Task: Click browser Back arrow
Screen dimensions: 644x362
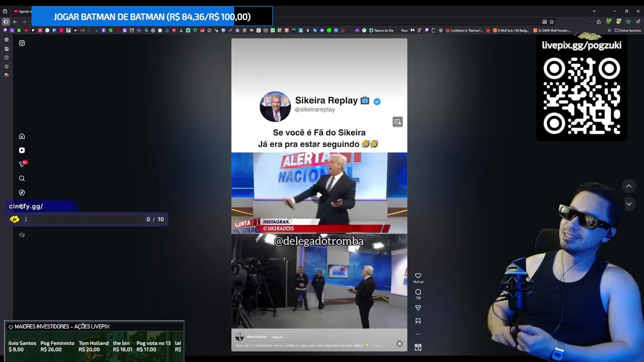Action: 15,22
